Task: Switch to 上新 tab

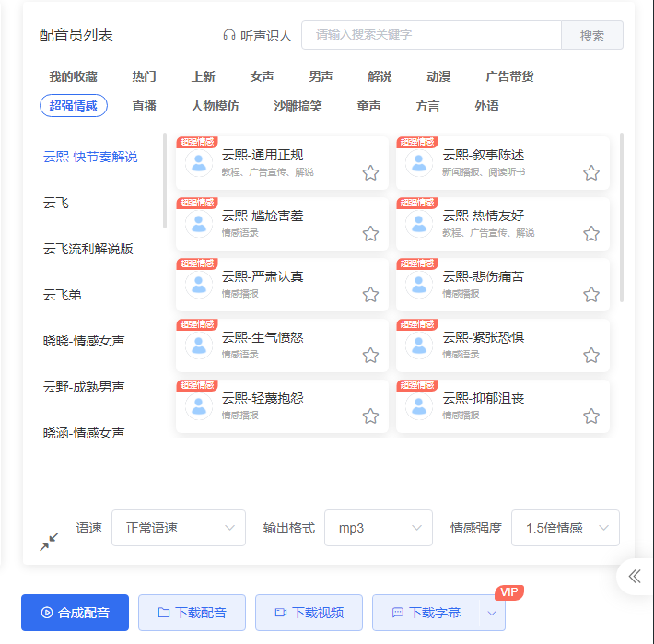Action: tap(204, 76)
